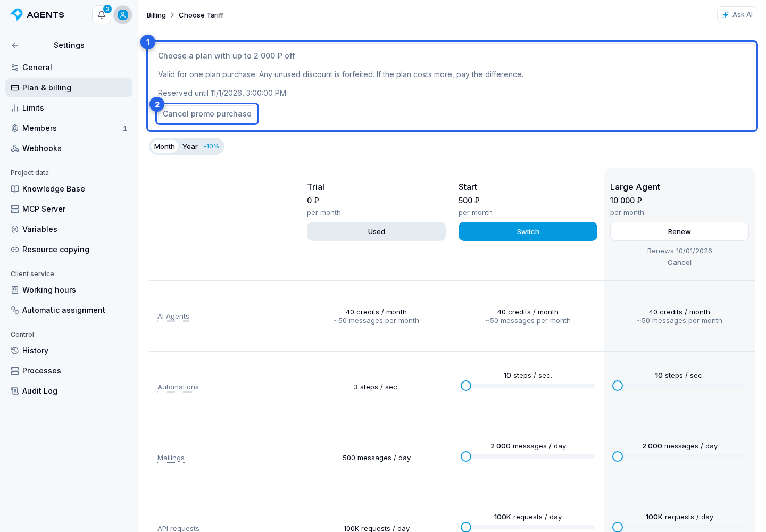Click the General settings icon

(x=15, y=68)
